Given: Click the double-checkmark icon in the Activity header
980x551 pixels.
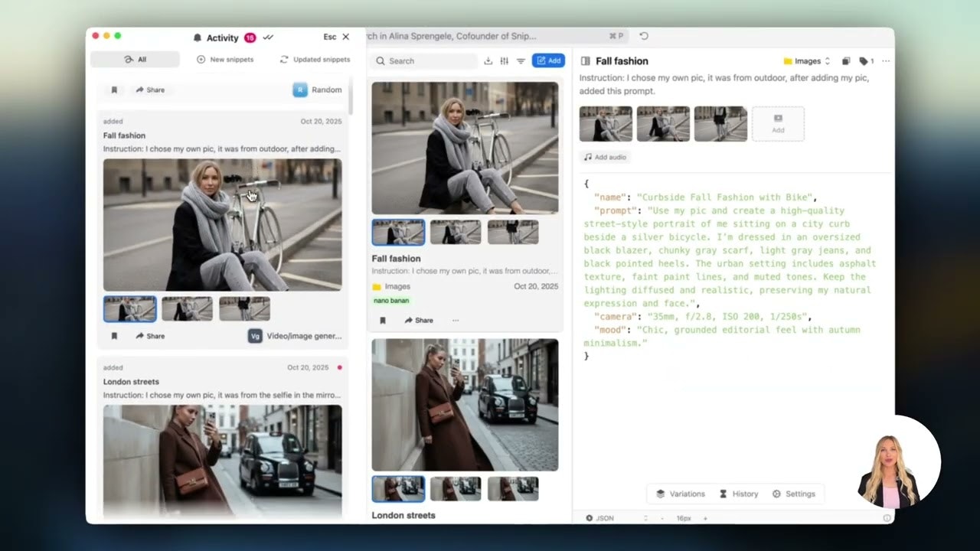Looking at the screenshot, I should pyautogui.click(x=269, y=37).
